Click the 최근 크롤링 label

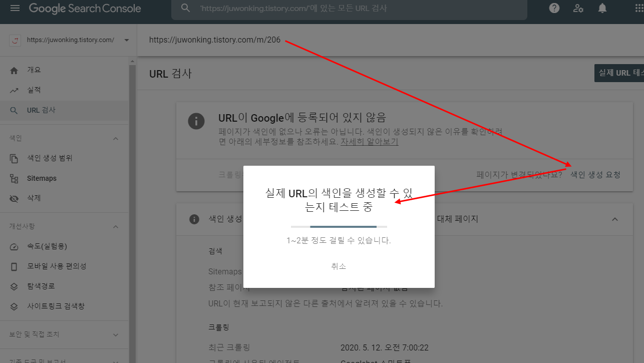[x=229, y=347]
